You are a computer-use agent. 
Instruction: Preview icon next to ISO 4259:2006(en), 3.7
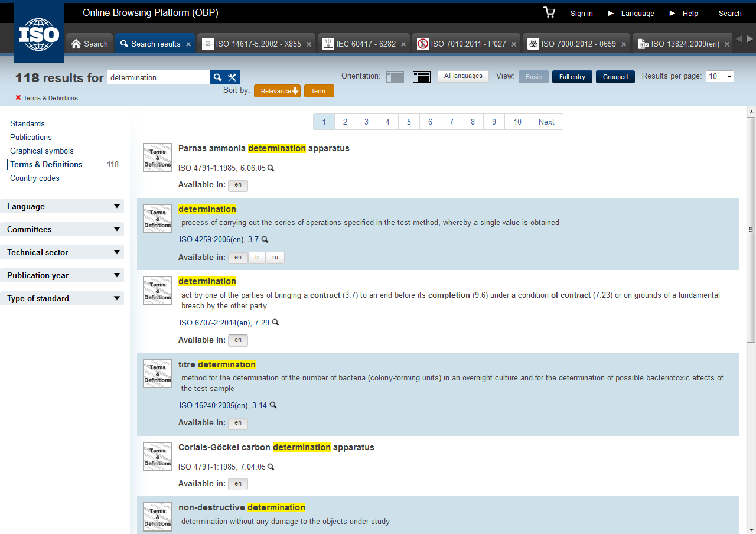click(x=265, y=240)
